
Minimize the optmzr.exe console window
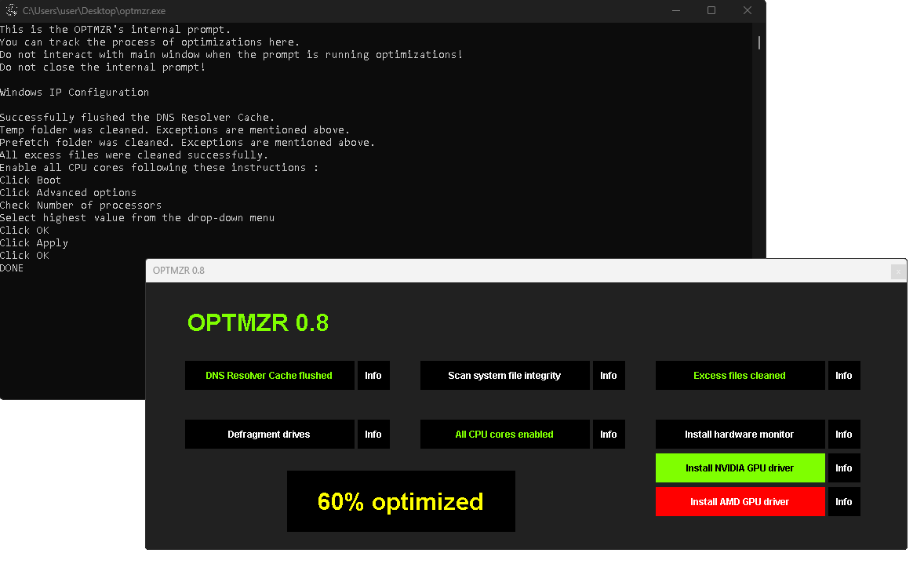[676, 11]
